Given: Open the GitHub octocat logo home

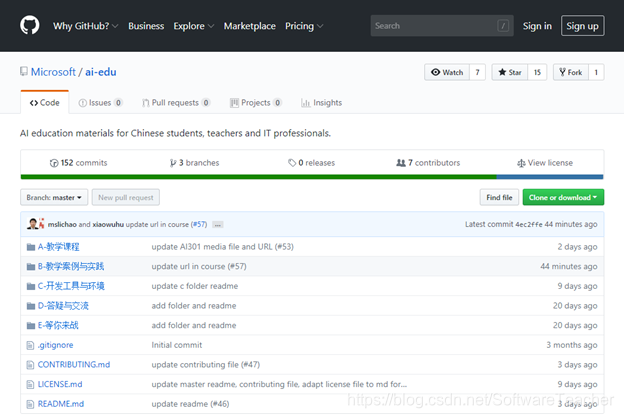Looking at the screenshot, I should pos(30,25).
